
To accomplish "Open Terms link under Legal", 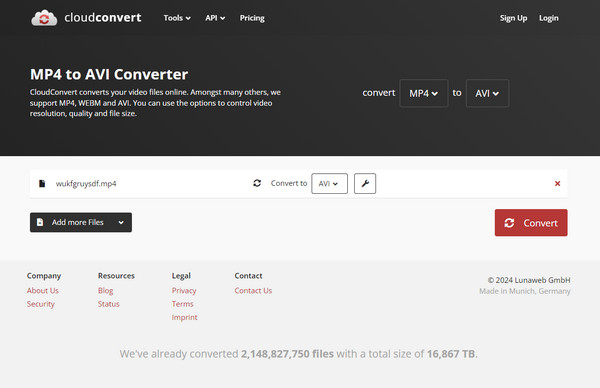I will 183,304.
